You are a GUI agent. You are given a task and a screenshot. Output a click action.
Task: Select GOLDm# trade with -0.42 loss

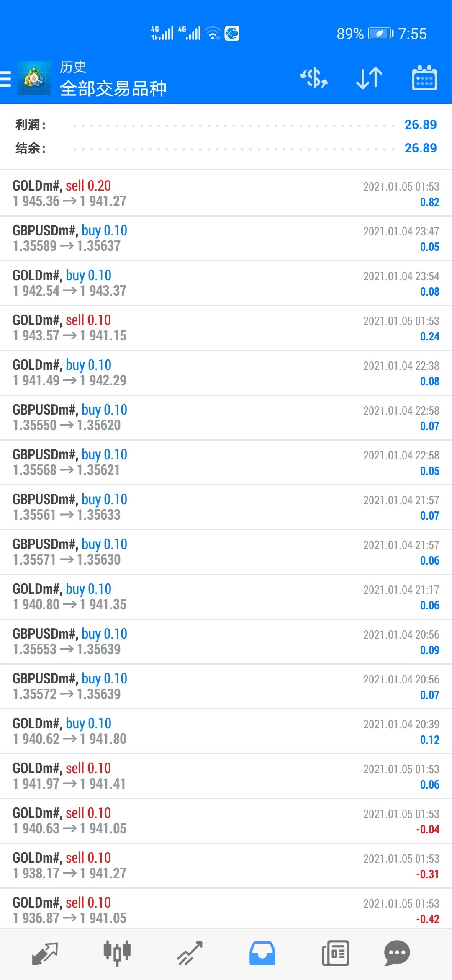point(226,910)
